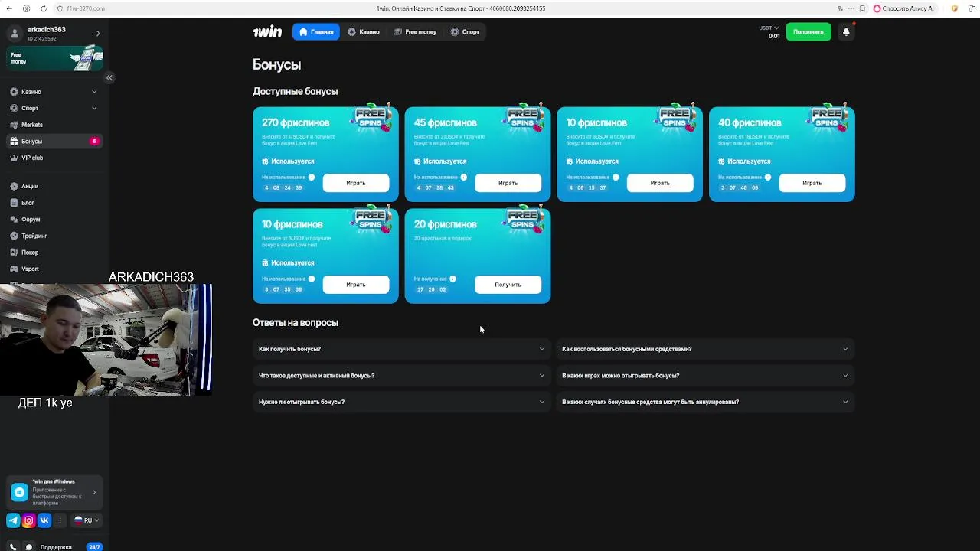Click Пополнить deposit button
This screenshot has width=980, height=551.
click(808, 32)
